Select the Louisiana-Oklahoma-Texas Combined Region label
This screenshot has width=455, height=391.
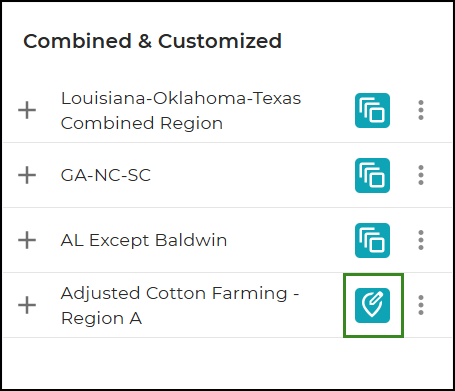coord(181,111)
